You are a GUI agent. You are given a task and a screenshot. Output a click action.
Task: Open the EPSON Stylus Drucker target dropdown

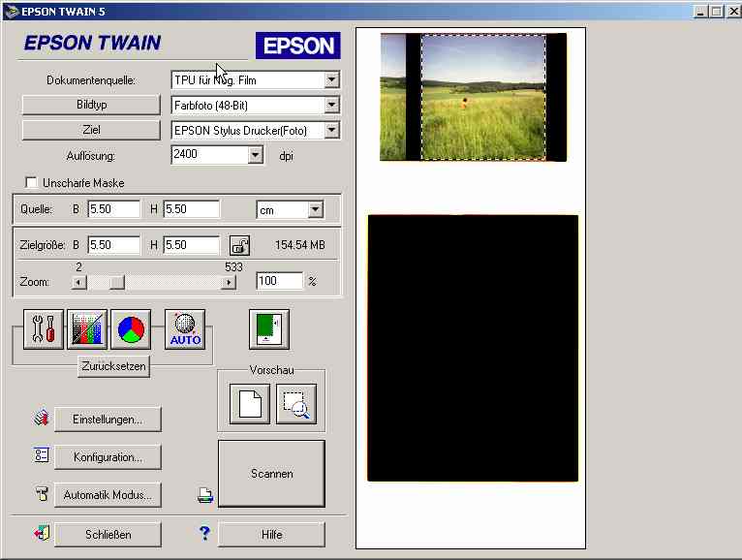[331, 130]
